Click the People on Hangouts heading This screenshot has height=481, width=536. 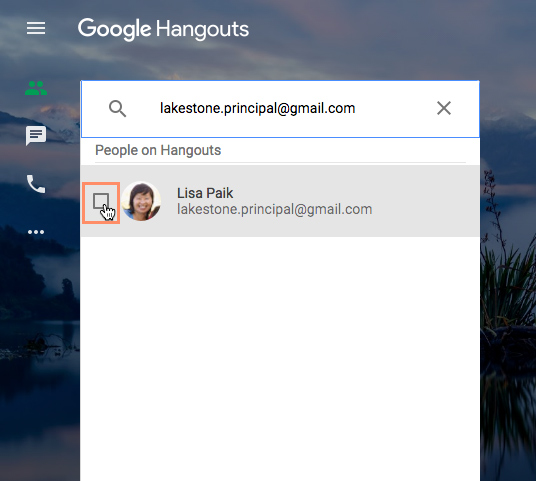(158, 150)
